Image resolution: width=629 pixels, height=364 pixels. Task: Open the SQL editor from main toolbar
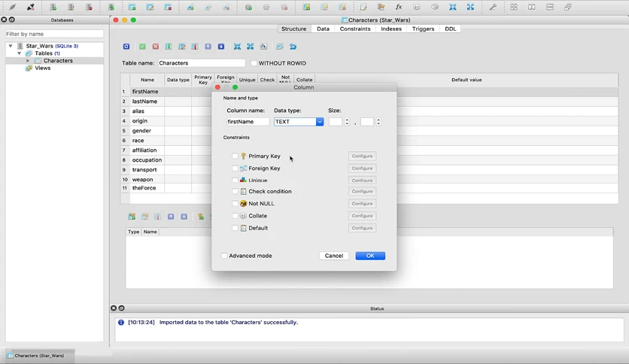pos(363,8)
